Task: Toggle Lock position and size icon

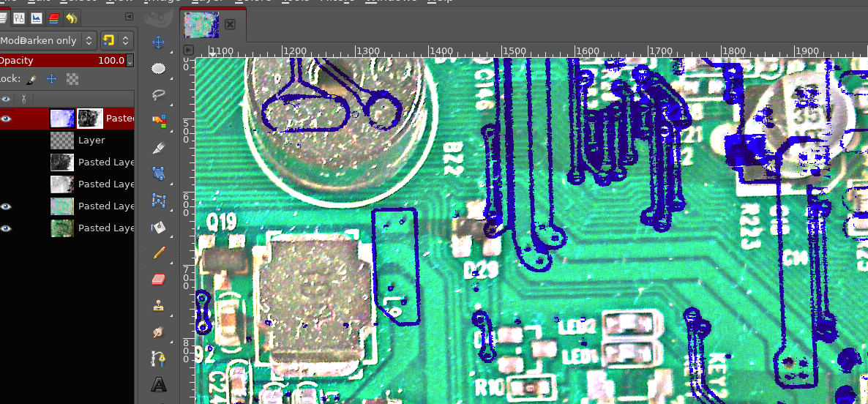Action: (x=51, y=79)
